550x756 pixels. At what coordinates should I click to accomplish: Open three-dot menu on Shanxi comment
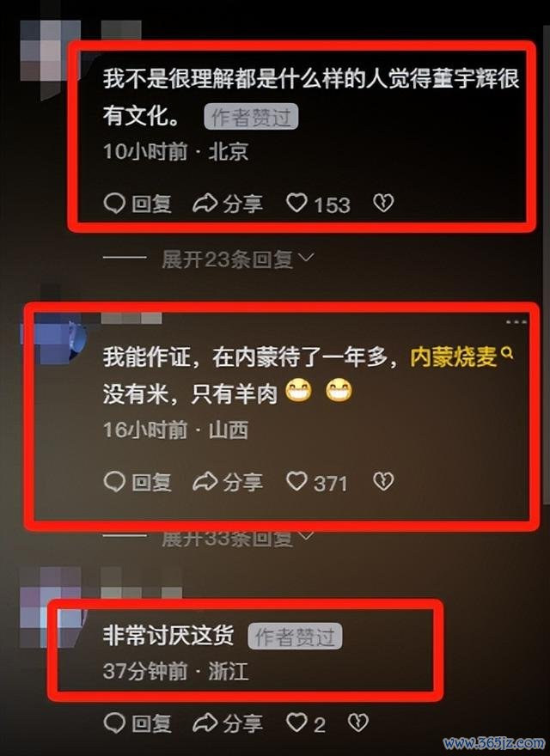[516, 321]
